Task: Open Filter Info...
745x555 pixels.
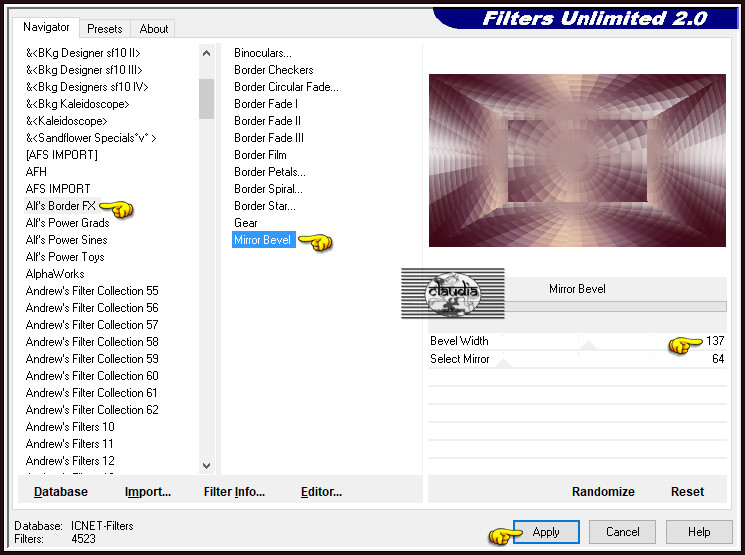Action: point(234,491)
